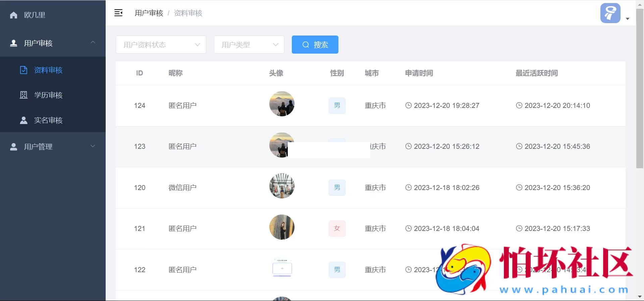Click the vertical scrollbar thumb
Image resolution: width=644 pixels, height=301 pixels.
tap(640, 88)
